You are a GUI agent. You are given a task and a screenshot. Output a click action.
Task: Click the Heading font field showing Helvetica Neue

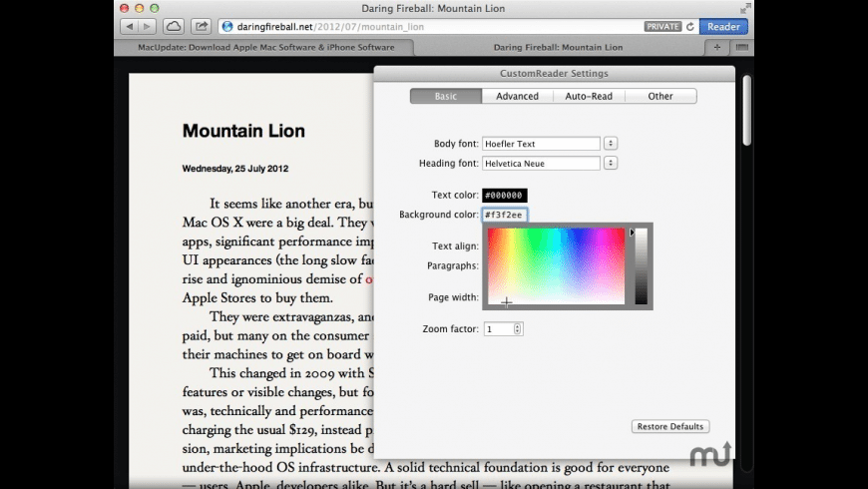(541, 164)
